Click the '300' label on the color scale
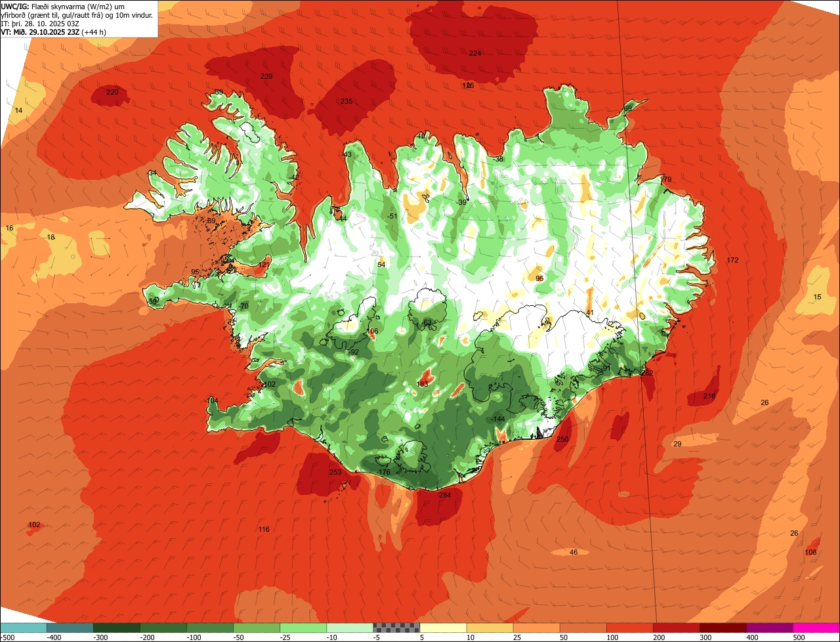Image resolution: width=840 pixels, height=642 pixels. (705, 637)
